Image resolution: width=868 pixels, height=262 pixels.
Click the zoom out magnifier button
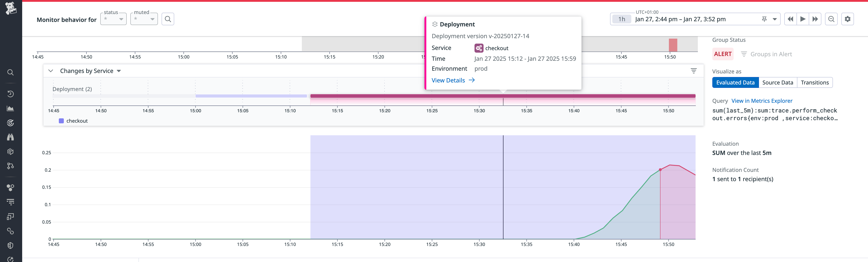click(831, 19)
